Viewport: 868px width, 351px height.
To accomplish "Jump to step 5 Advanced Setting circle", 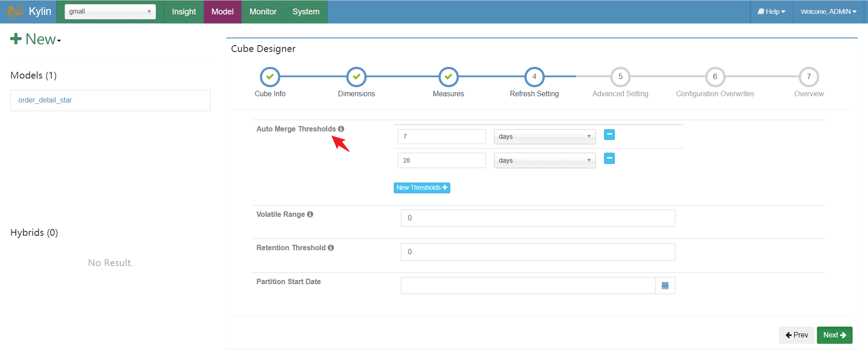I will pos(620,77).
